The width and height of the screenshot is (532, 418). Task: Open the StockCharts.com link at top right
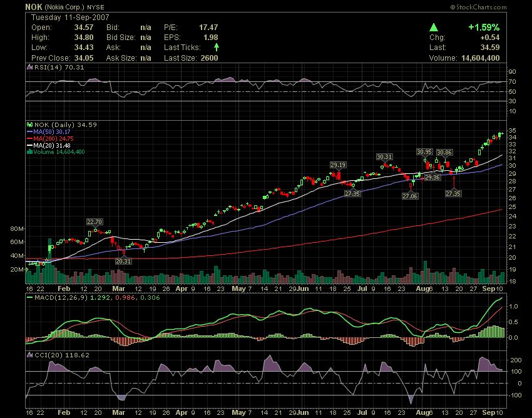(478, 7)
